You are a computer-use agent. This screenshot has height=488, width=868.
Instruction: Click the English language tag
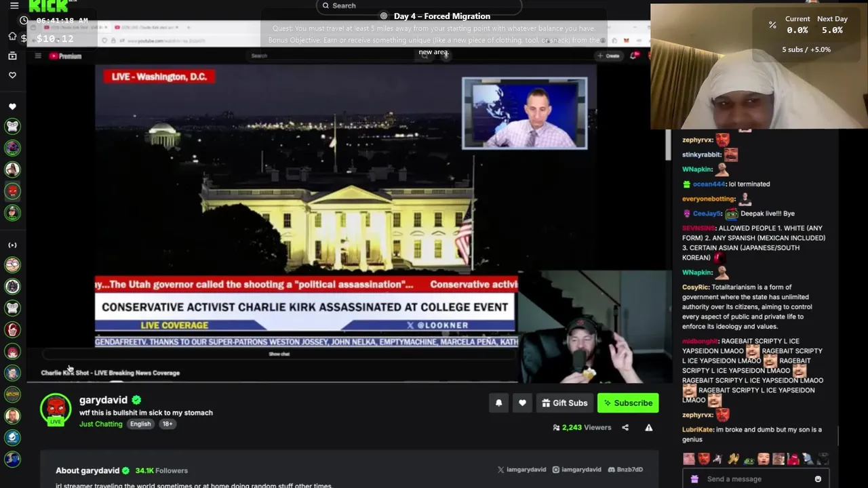140,424
